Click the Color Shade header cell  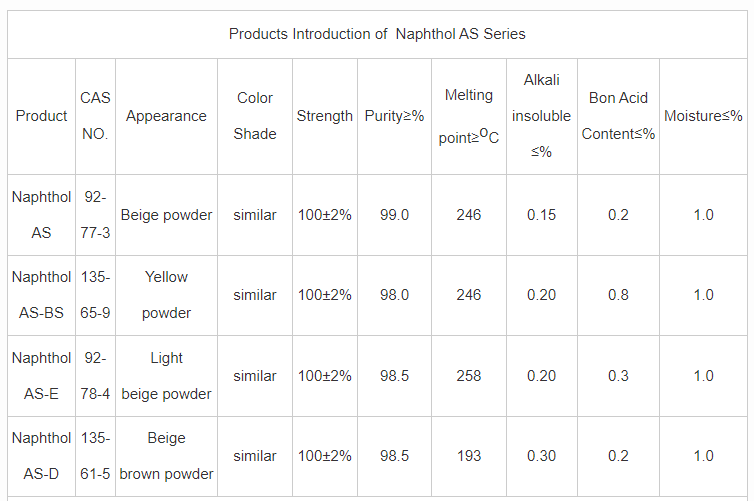255,116
